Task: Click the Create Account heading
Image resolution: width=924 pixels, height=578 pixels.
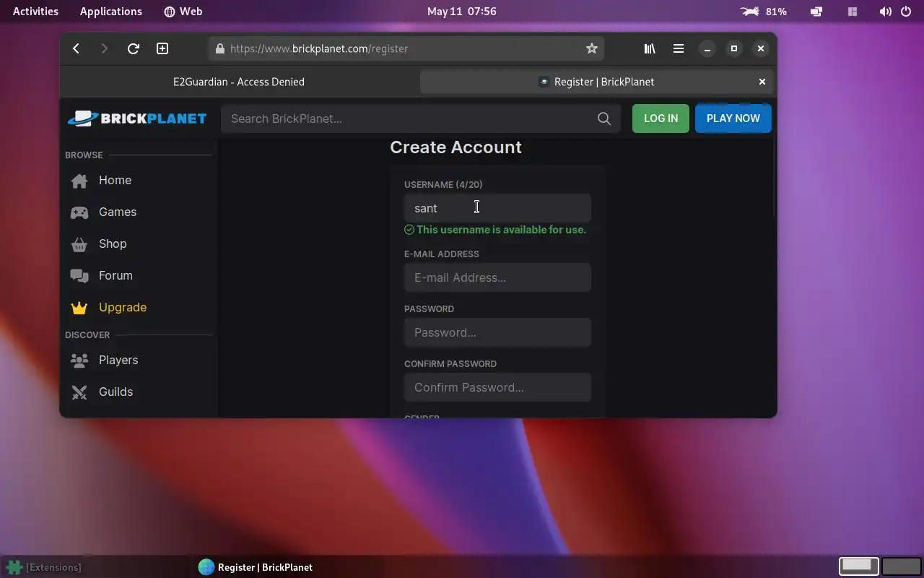Action: pyautogui.click(x=456, y=147)
